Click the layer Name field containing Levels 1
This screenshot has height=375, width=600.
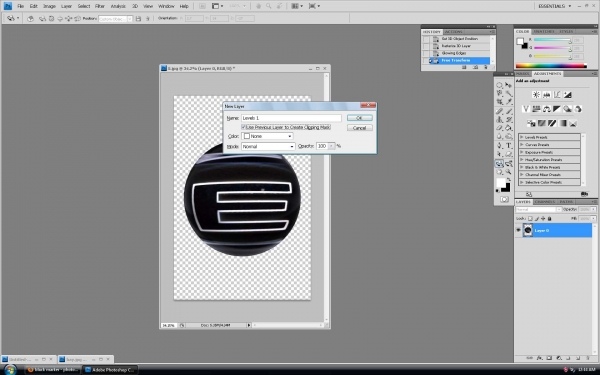(x=291, y=118)
